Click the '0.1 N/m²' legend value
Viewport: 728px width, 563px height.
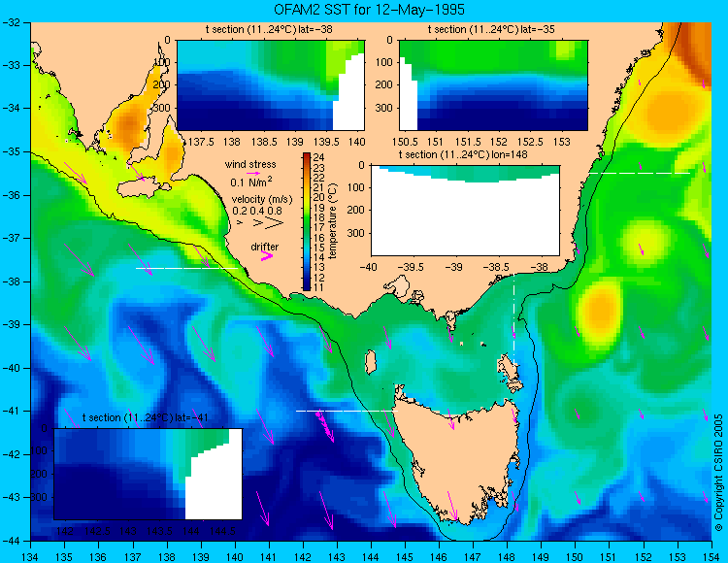[x=251, y=182]
